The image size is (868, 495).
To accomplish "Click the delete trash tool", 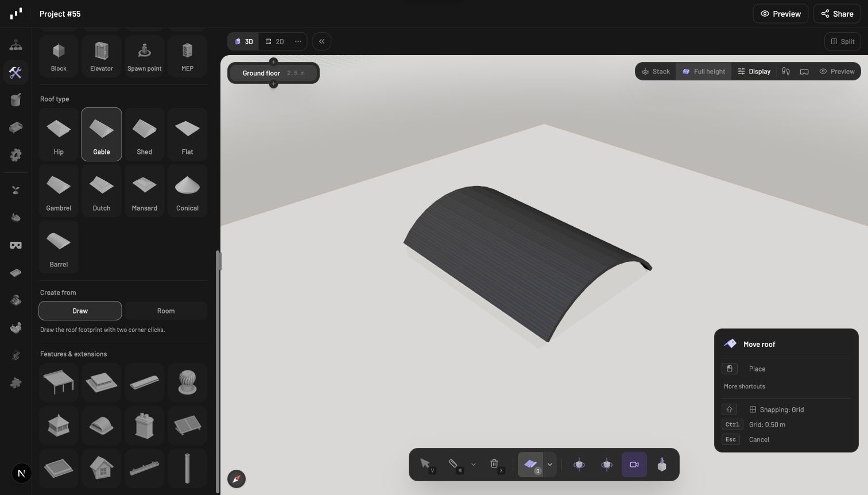I will (494, 465).
